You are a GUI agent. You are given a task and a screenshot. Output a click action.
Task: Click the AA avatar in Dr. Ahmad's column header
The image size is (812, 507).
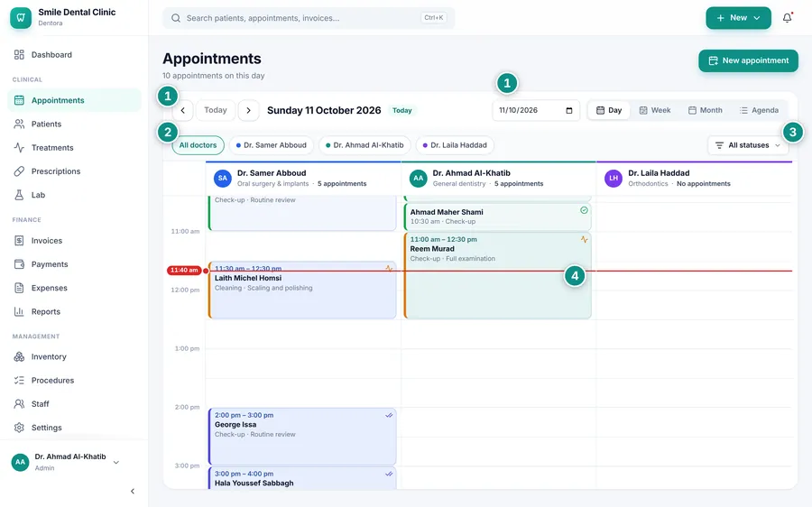418,178
